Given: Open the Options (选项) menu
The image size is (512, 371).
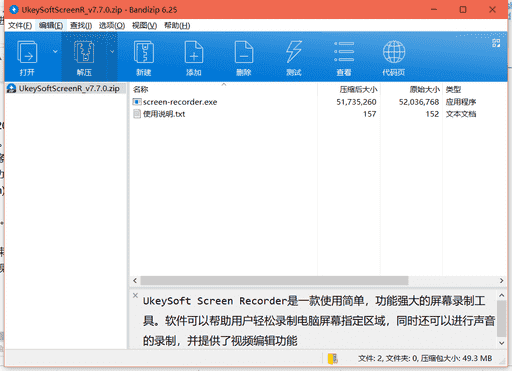Looking at the screenshot, I should [x=112, y=26].
